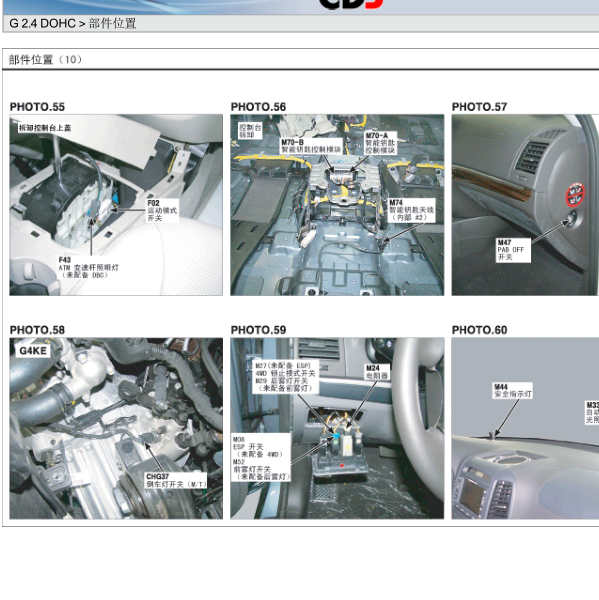Select the M47 PAB OFF 开关 label

[x=513, y=250]
